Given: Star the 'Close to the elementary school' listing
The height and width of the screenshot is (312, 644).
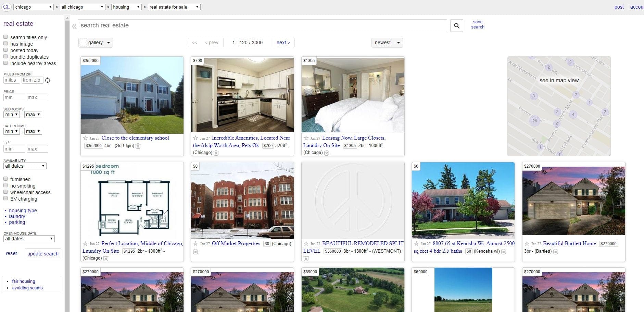Looking at the screenshot, I should pyautogui.click(x=85, y=138).
